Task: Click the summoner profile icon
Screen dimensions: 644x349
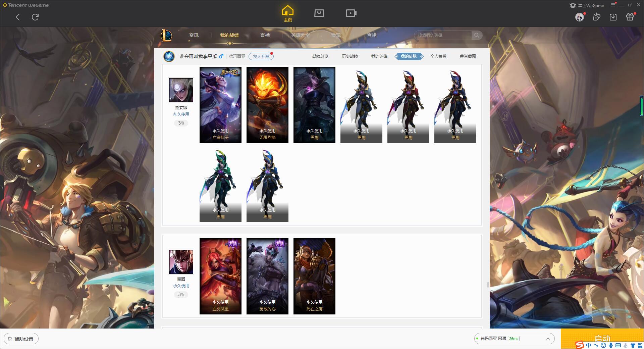Action: [x=169, y=56]
